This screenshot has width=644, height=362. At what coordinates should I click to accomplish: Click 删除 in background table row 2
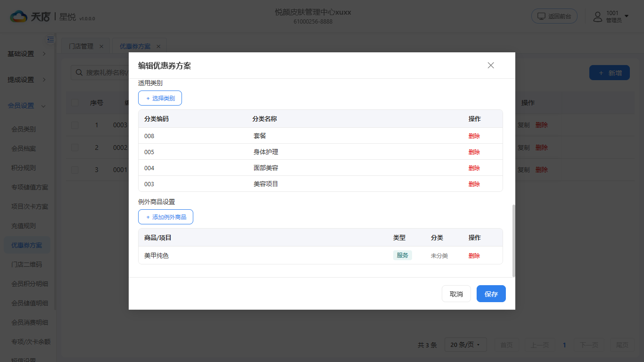coord(542,148)
